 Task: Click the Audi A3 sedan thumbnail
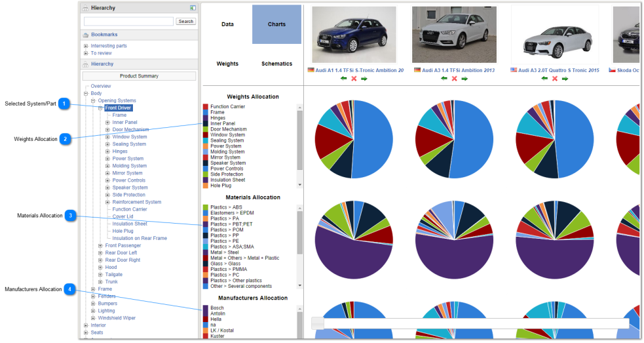tap(554, 35)
